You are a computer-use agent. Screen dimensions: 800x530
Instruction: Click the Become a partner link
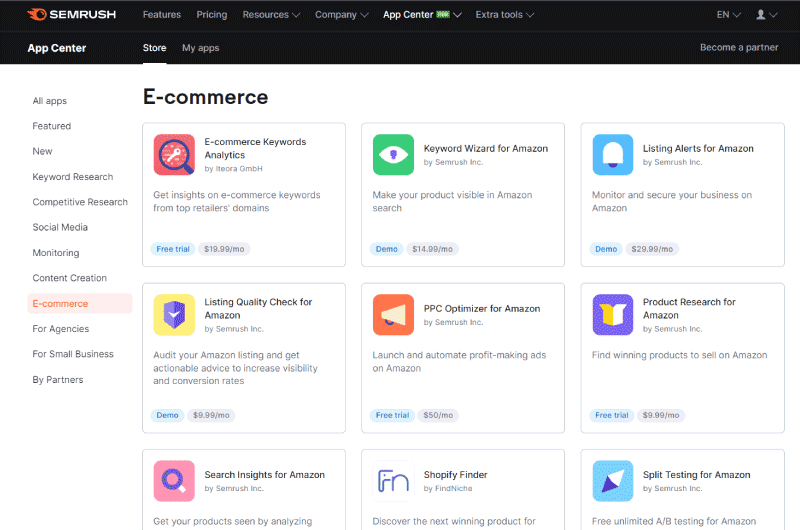pos(739,47)
